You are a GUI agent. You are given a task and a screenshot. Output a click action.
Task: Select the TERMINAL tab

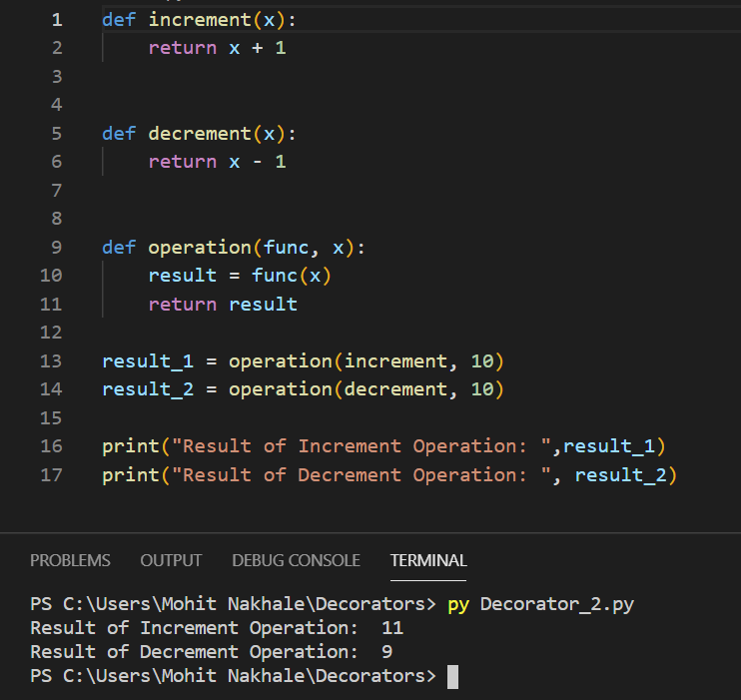(x=428, y=560)
